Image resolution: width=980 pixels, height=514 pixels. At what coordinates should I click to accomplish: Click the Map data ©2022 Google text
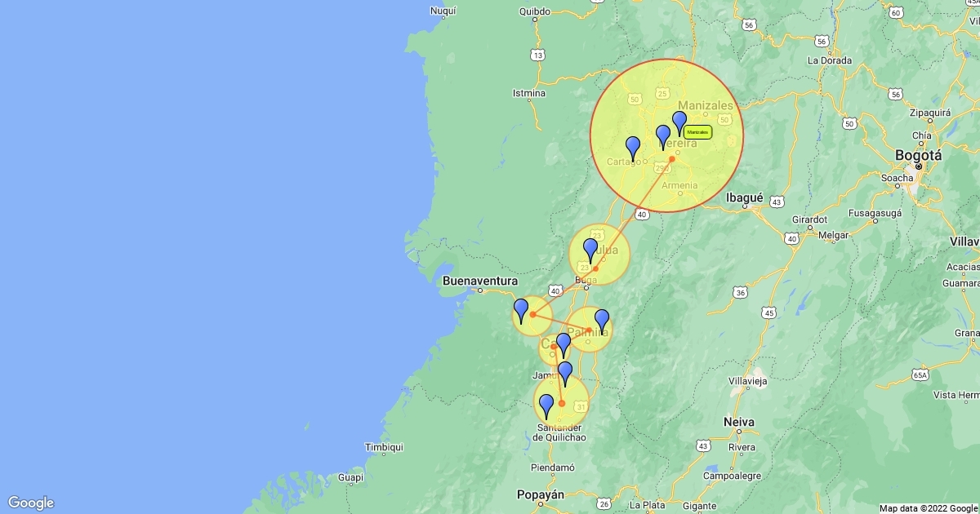coord(929,508)
